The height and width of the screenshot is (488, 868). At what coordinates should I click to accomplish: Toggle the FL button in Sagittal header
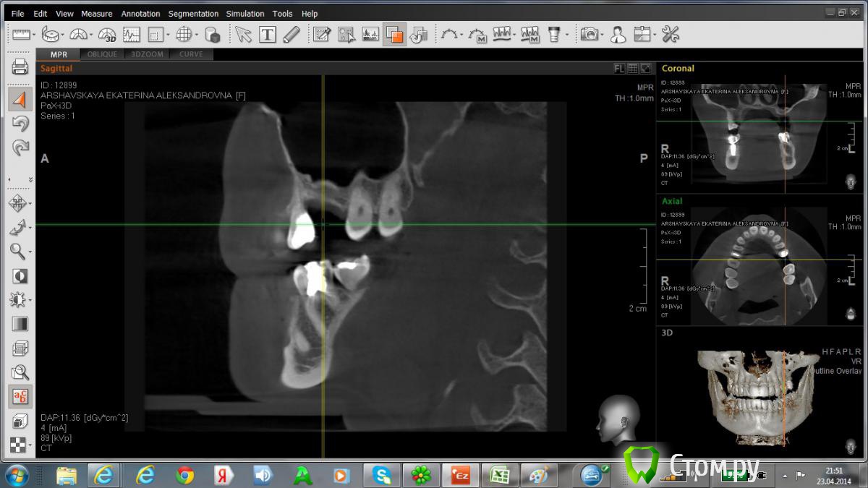pyautogui.click(x=619, y=69)
